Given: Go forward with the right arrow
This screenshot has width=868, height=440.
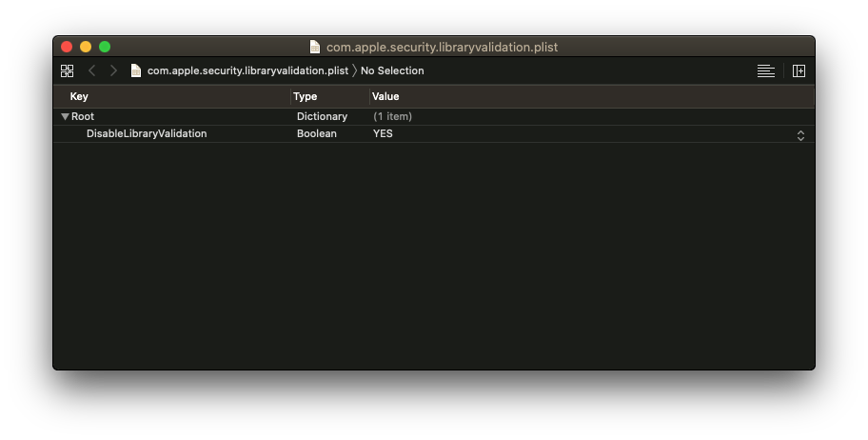Looking at the screenshot, I should tap(113, 70).
